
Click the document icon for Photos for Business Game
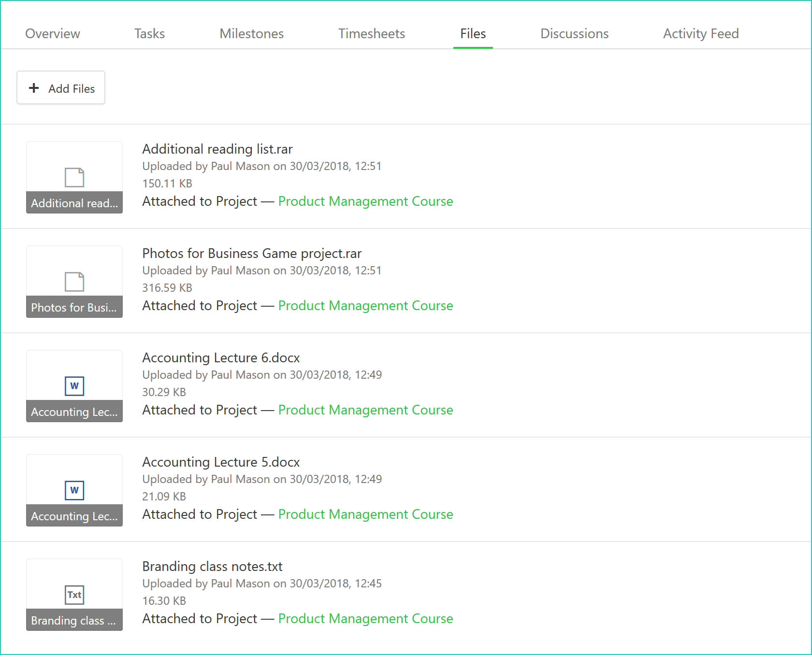tap(74, 282)
